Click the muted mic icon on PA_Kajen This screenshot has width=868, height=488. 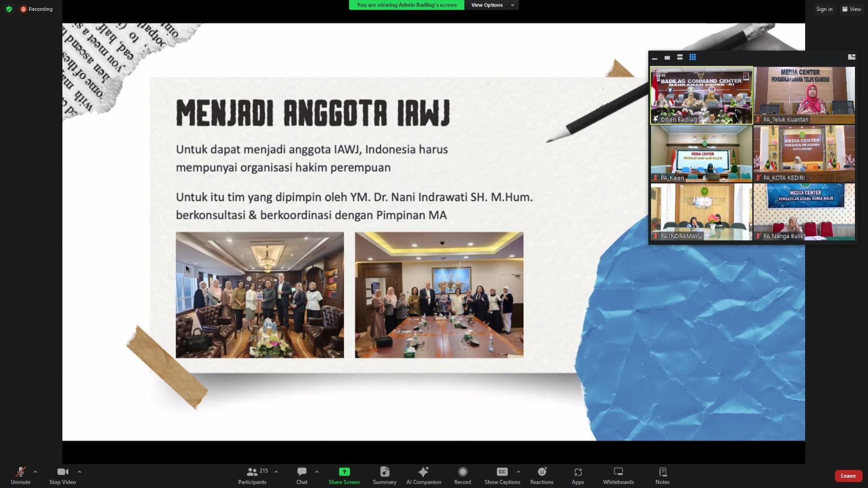[655, 178]
